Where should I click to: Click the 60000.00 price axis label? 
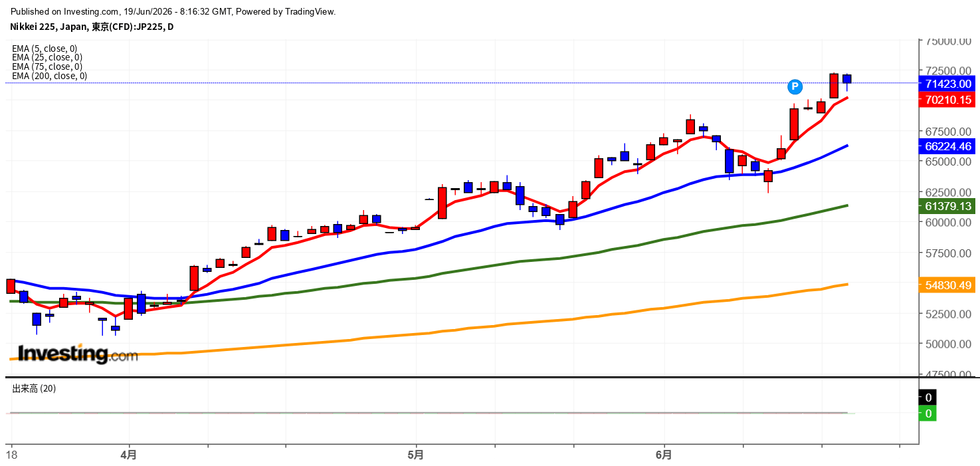click(949, 223)
